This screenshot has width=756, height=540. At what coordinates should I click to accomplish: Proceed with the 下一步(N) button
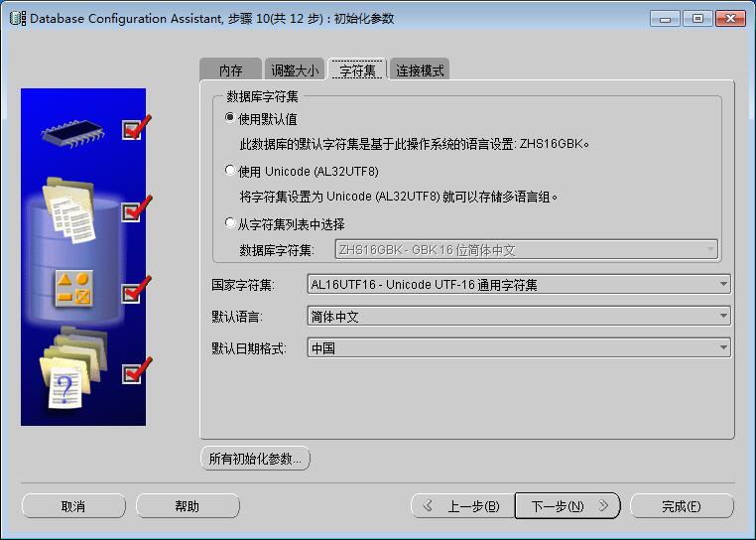567,506
